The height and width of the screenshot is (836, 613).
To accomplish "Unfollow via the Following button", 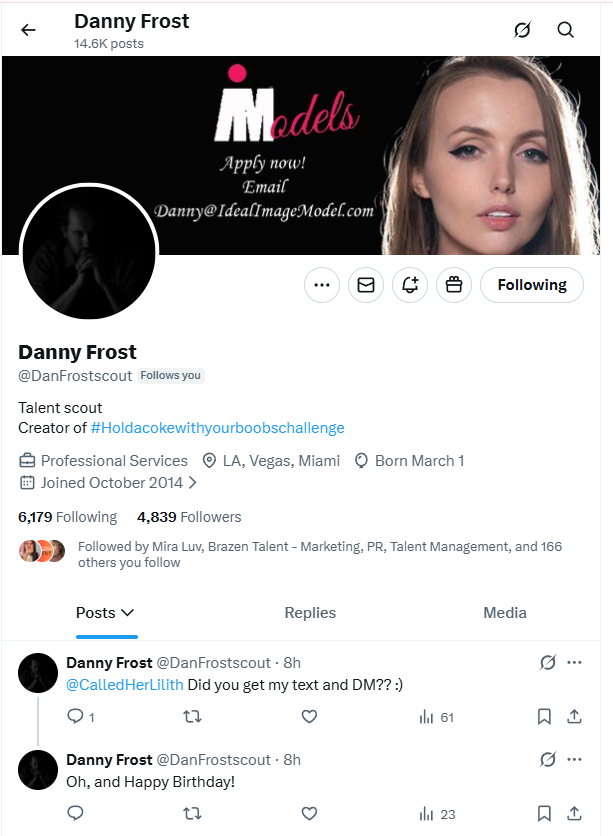I will point(531,285).
